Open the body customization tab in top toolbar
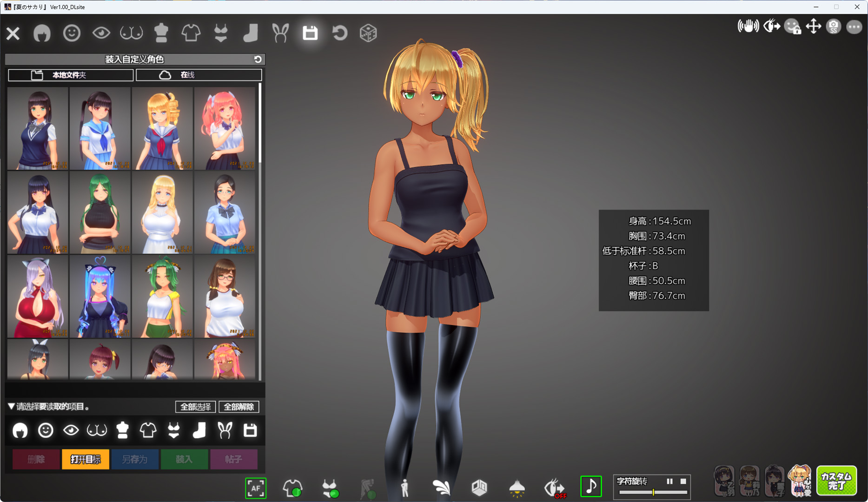This screenshot has width=868, height=502. pyautogui.click(x=161, y=33)
